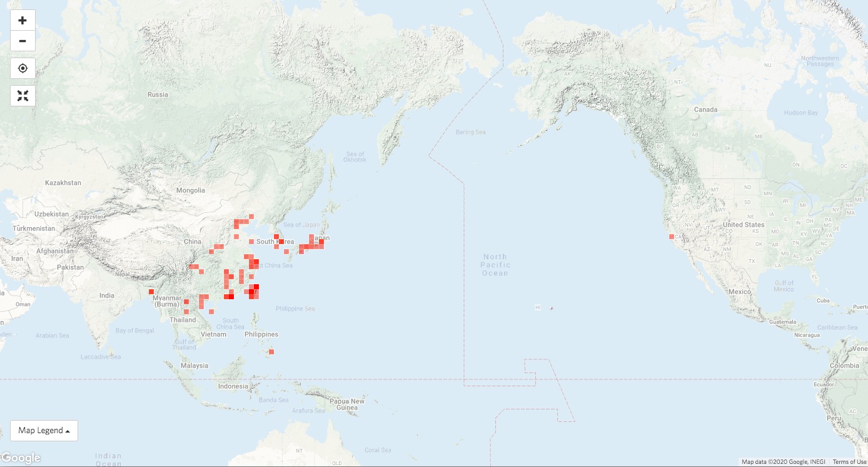Click the India country label

click(107, 295)
